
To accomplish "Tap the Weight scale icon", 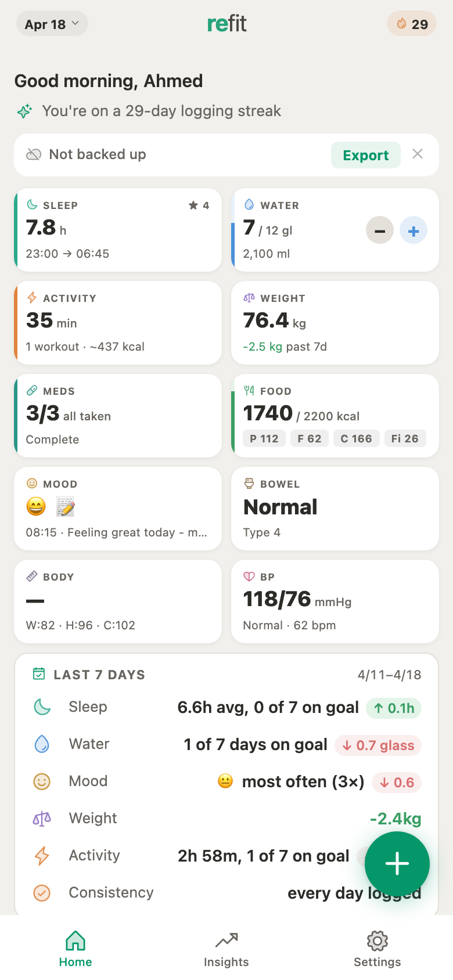I will [249, 298].
